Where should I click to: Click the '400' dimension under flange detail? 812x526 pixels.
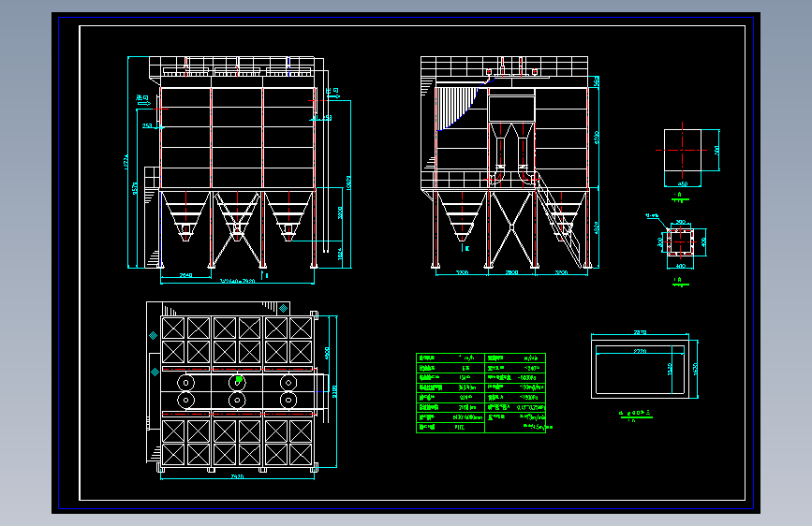681,266
